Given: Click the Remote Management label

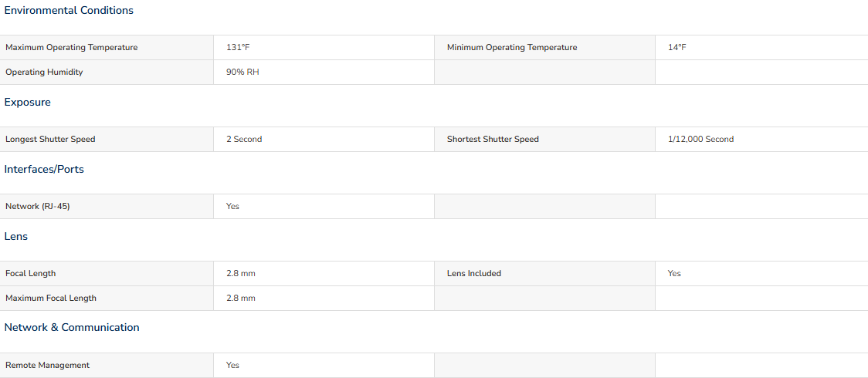Looking at the screenshot, I should pyautogui.click(x=48, y=366).
